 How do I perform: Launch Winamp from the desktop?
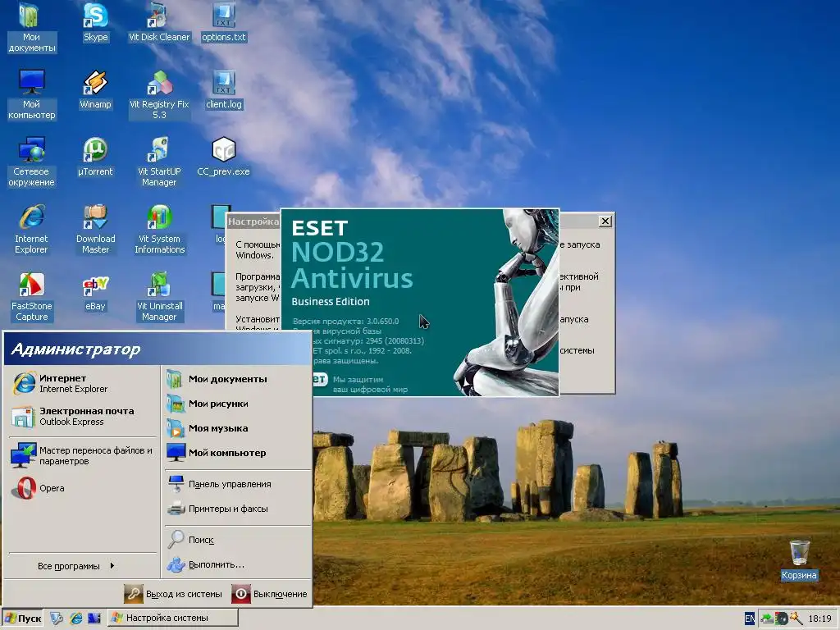tap(95, 90)
